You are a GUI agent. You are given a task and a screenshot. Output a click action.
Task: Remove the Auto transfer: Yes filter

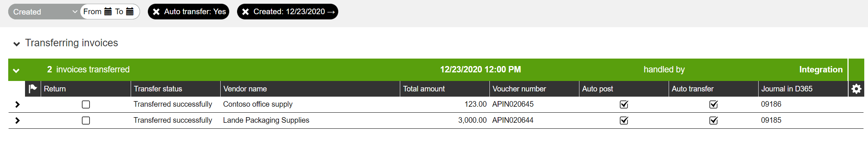click(x=156, y=12)
